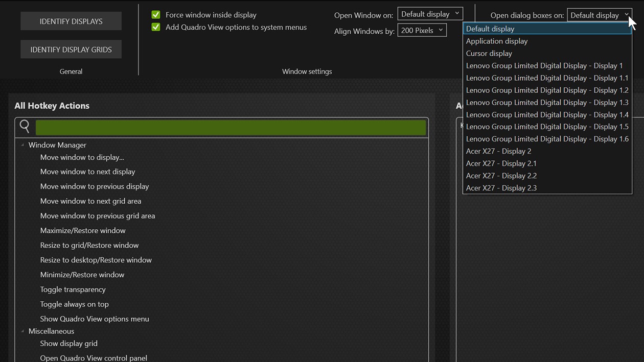Viewport: 644px width, 362px height.
Task: Select Acer X27 - Display 2
Action: click(x=498, y=151)
